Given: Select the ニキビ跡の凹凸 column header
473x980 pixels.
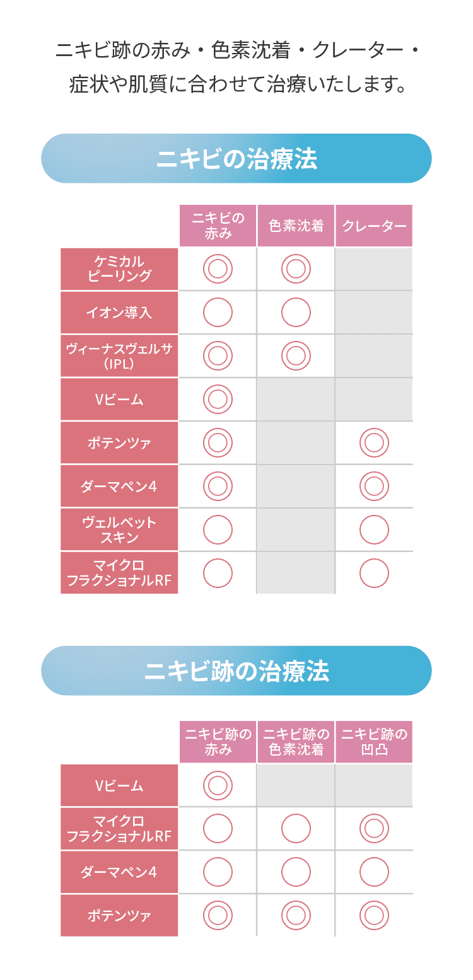Looking at the screenshot, I should (374, 742).
